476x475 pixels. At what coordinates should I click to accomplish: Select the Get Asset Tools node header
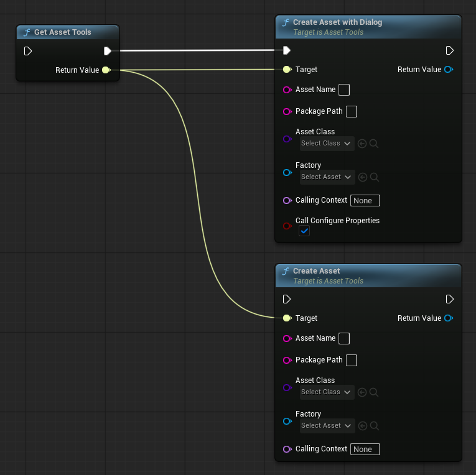point(67,32)
